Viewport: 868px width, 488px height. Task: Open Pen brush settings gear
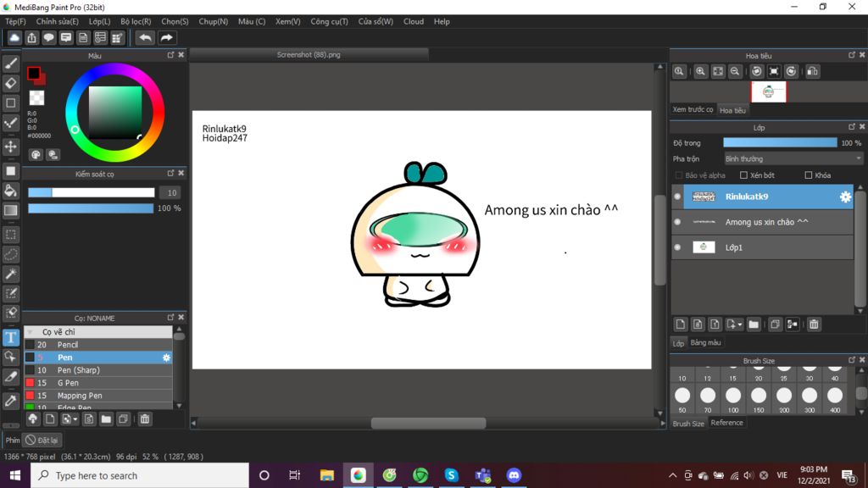tap(166, 358)
